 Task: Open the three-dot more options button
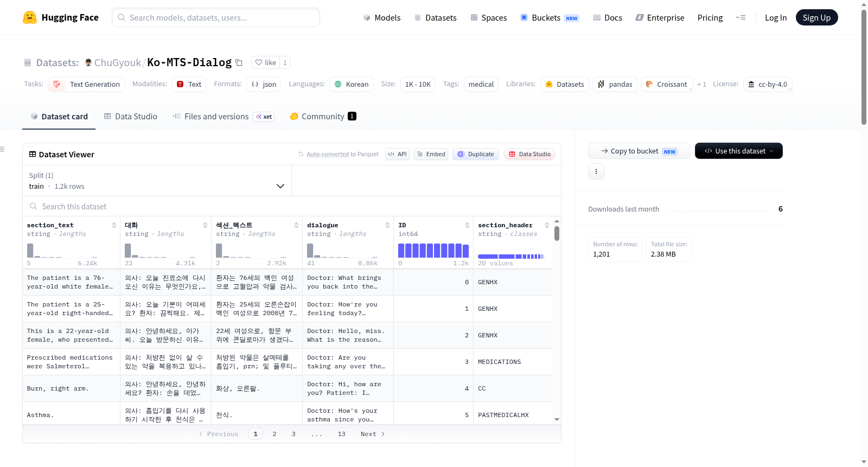point(596,171)
